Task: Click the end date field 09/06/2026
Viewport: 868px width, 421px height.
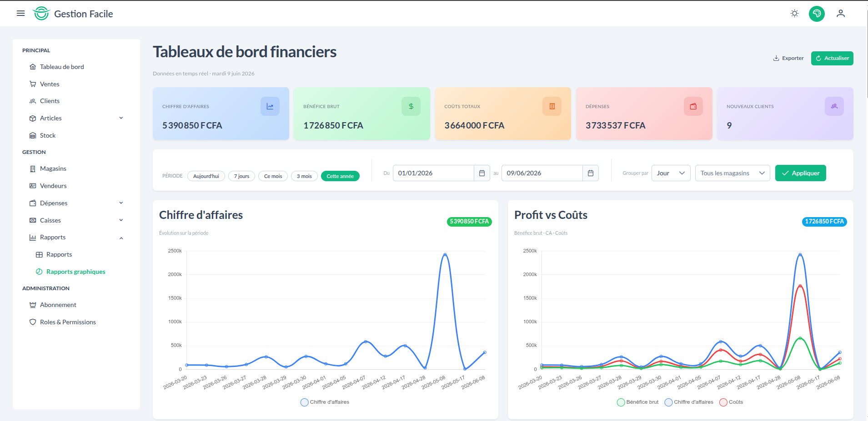Action: pyautogui.click(x=542, y=173)
